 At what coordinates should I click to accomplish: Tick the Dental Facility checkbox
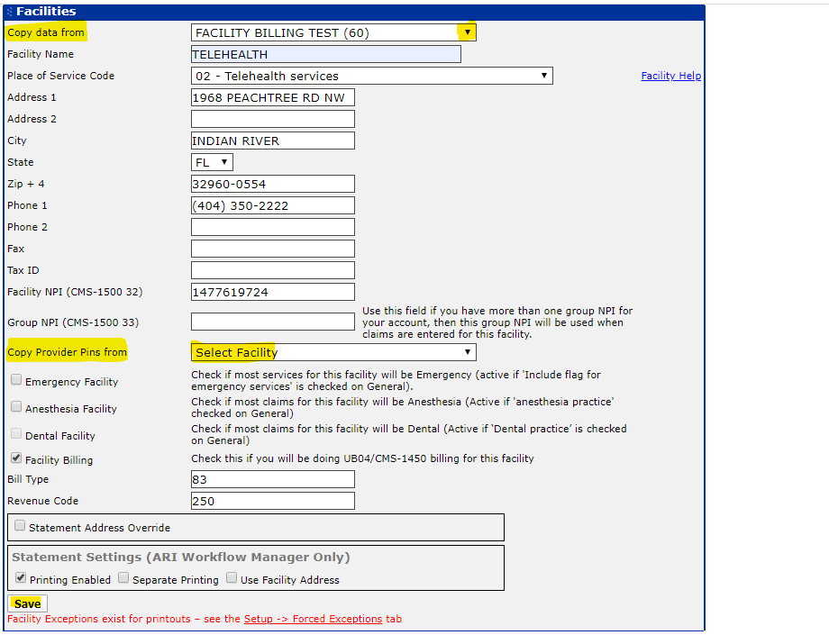click(16, 434)
